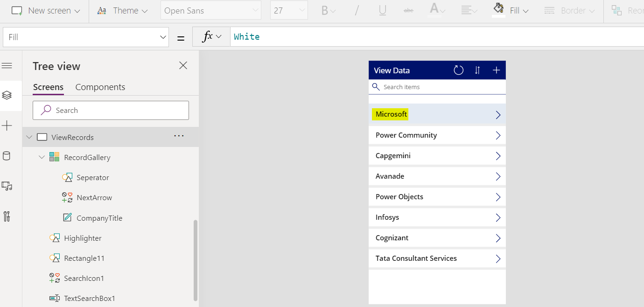Click the sort icon in View Data header
This screenshot has width=644, height=307.
[x=477, y=70]
